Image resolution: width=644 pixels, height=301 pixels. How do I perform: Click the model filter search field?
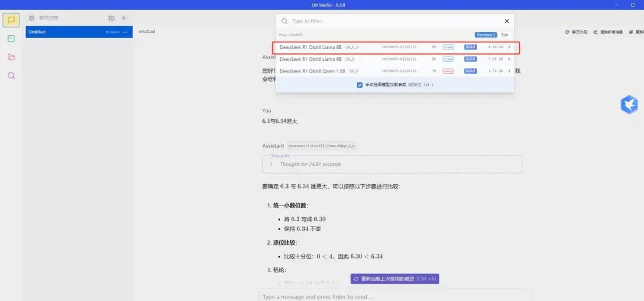click(x=394, y=21)
